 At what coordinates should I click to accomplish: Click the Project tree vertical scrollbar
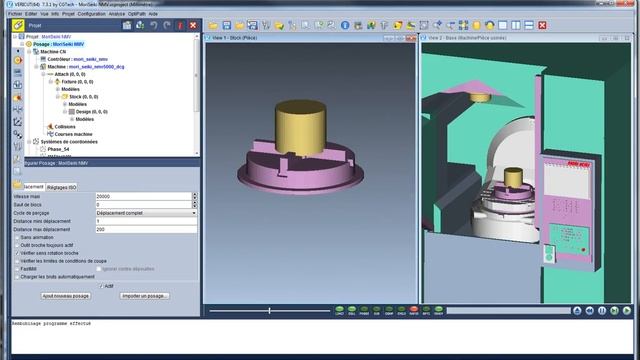197,76
